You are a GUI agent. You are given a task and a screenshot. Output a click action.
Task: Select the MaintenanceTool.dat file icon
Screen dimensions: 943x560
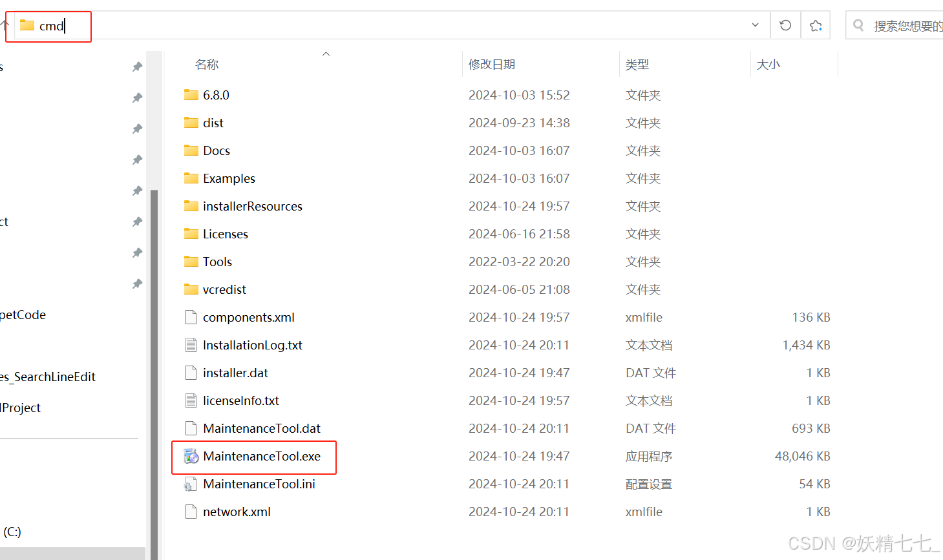(x=191, y=428)
